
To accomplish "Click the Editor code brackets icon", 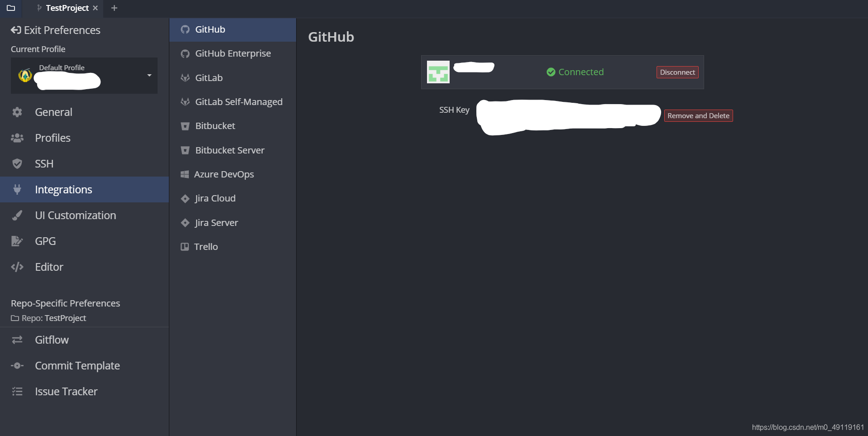I will (17, 267).
